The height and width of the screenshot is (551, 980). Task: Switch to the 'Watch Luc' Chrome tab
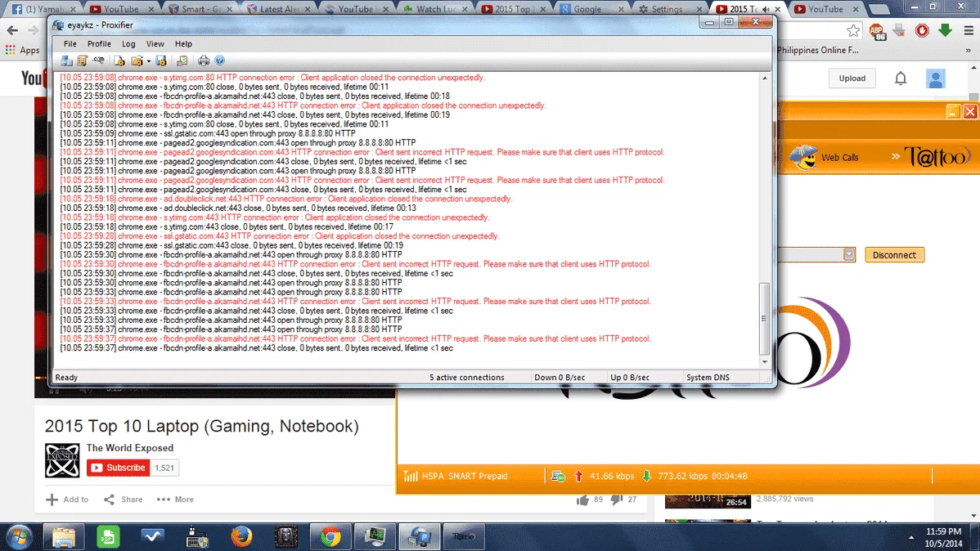(436, 9)
